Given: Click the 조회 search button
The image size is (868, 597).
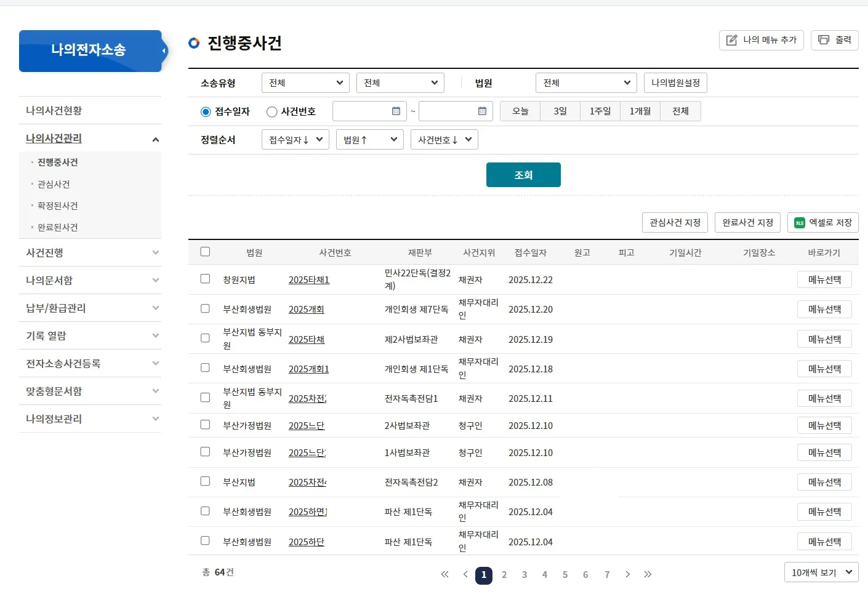Looking at the screenshot, I should tap(523, 174).
